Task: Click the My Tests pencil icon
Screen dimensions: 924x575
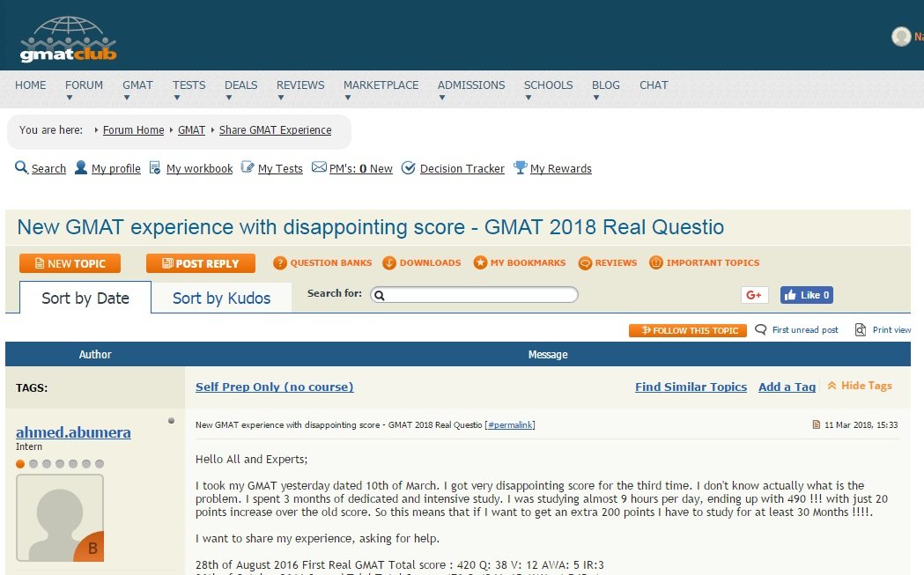Action: (248, 167)
